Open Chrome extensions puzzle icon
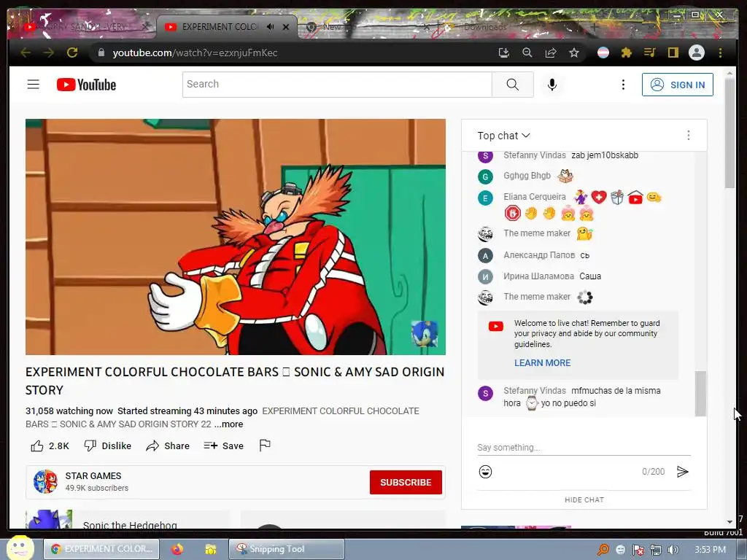 [627, 52]
